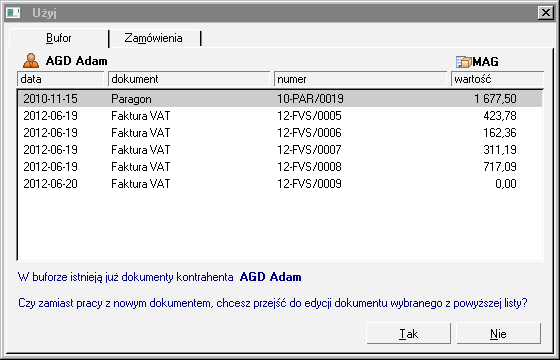The height and width of the screenshot is (360, 560).
Task: Select the Paragon 10-PAR/0019 row
Action: (280, 99)
